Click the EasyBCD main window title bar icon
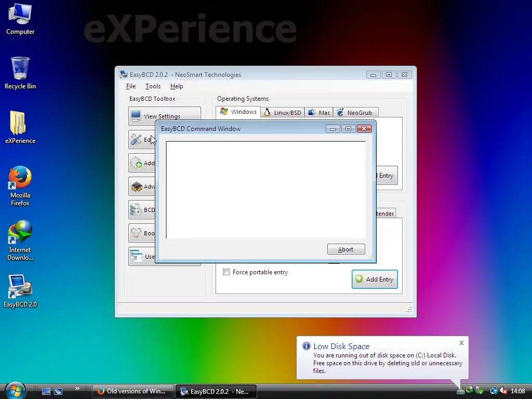532x399 pixels. coord(124,74)
